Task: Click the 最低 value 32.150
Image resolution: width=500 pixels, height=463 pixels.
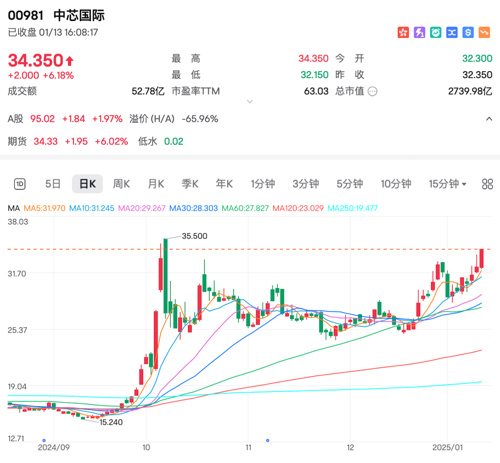Action: coord(314,75)
